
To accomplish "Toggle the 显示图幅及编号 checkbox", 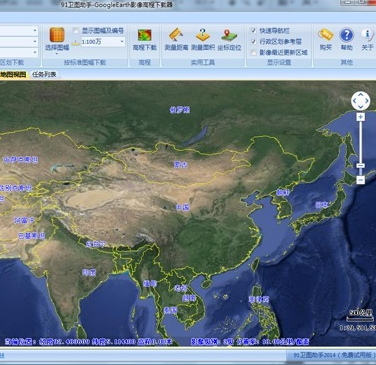I will (76, 31).
